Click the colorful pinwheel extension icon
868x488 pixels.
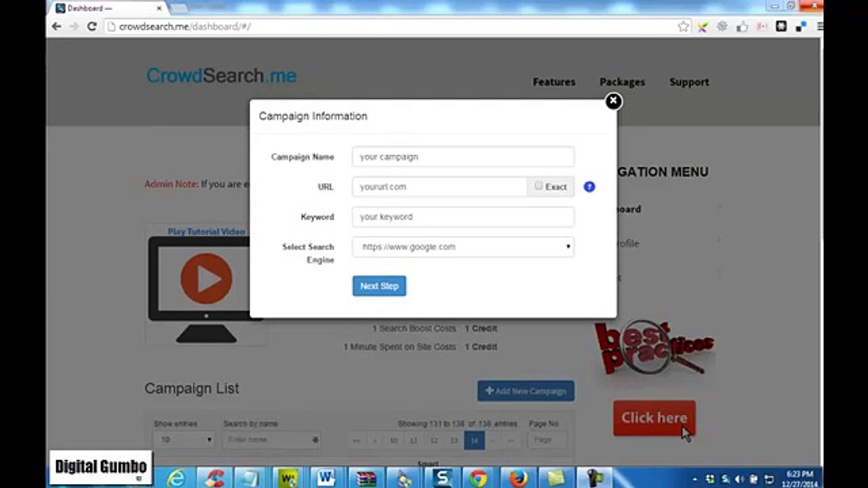703,26
